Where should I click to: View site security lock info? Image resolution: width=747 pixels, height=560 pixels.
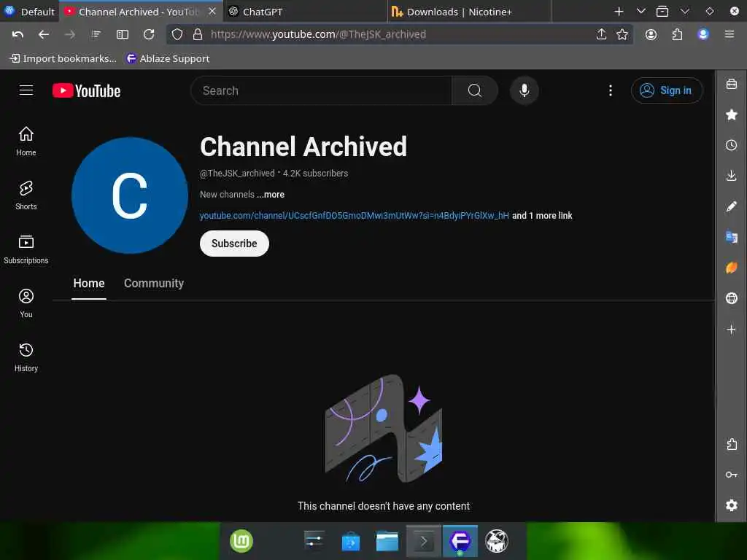coord(197,34)
